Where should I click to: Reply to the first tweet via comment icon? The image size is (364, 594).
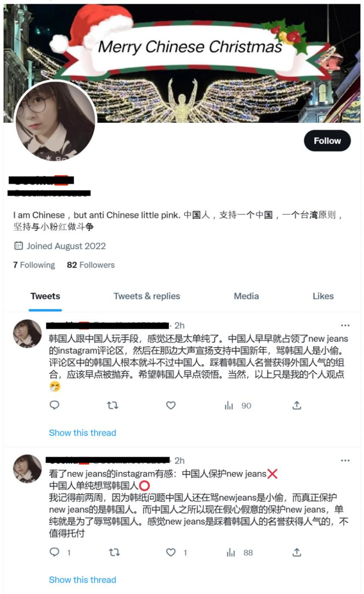54,405
